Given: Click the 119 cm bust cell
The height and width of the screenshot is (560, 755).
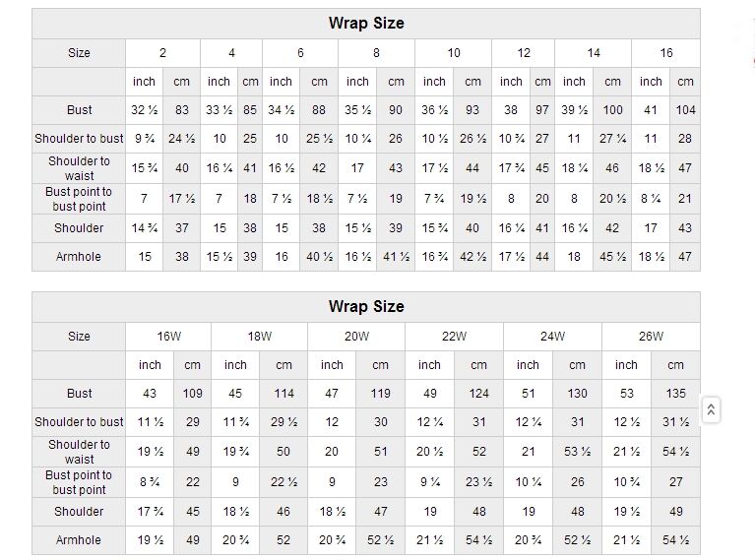Looking at the screenshot, I should 381,393.
